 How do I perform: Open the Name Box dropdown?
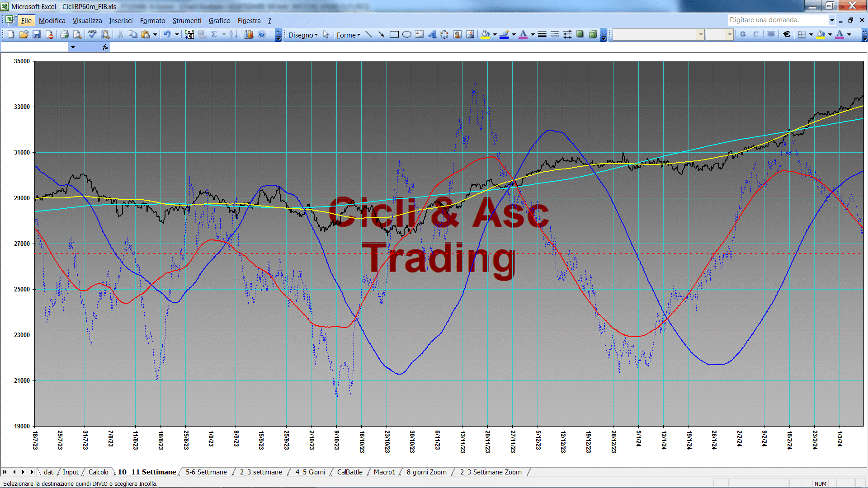pos(73,47)
